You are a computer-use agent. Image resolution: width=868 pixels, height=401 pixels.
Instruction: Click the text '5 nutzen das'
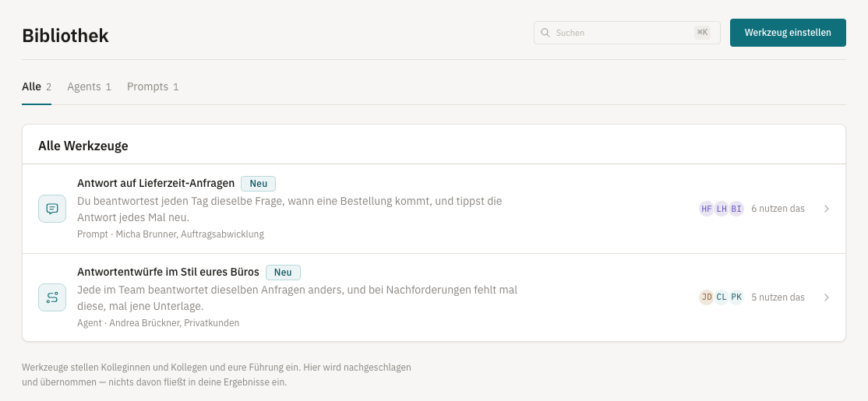pyautogui.click(x=778, y=297)
